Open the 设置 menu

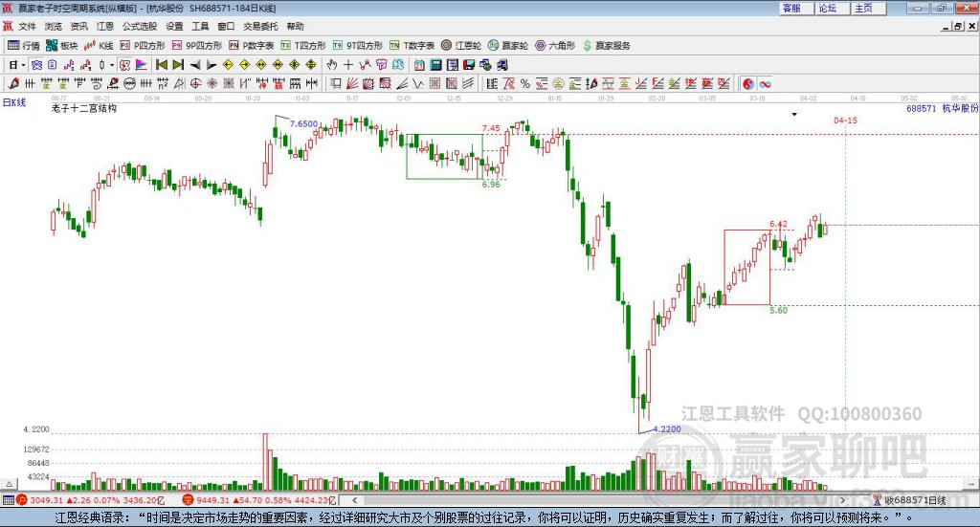174,26
